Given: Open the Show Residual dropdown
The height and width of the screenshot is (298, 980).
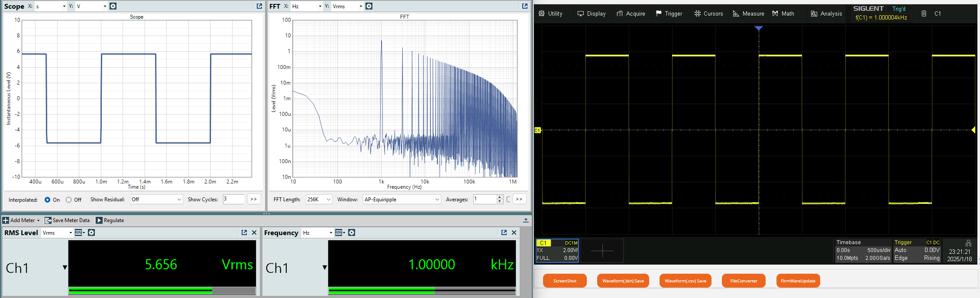Looking at the screenshot, I should click(x=157, y=200).
